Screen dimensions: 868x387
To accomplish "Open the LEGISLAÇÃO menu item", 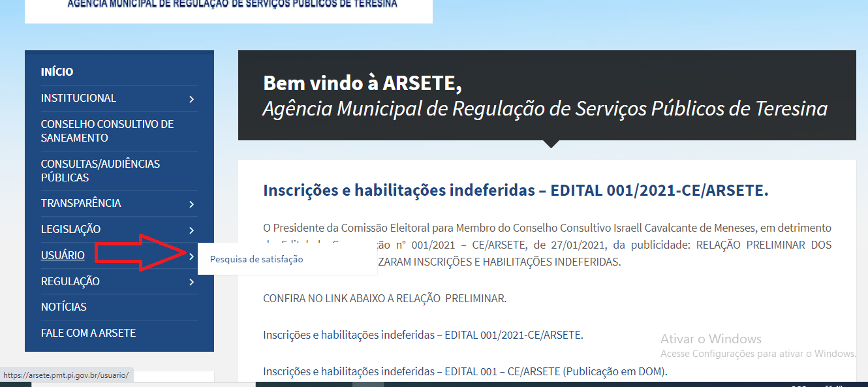I will click(x=70, y=229).
